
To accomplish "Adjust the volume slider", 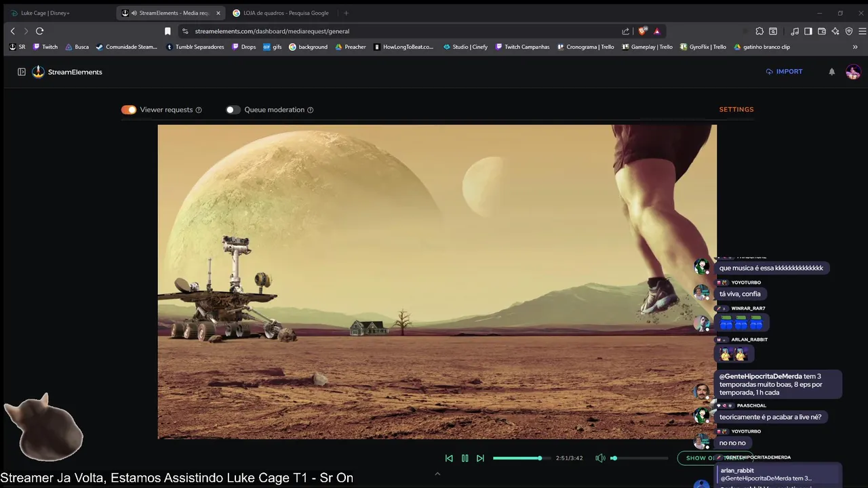I will click(639, 458).
